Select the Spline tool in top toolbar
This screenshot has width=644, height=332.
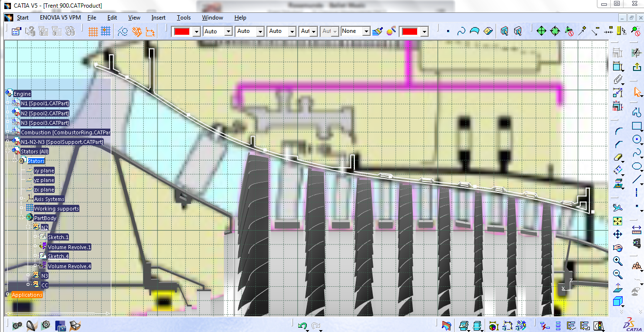coord(461,31)
